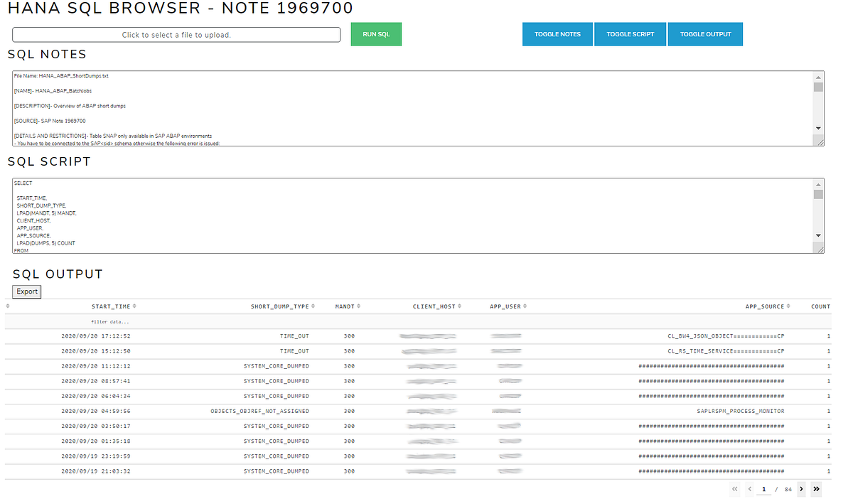Toggle the SQL Output panel
This screenshot has width=853, height=504.
coord(704,33)
